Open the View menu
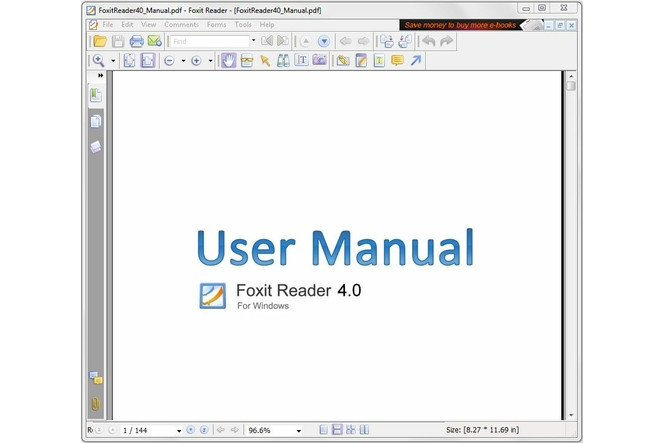This screenshot has width=664, height=443. click(149, 25)
